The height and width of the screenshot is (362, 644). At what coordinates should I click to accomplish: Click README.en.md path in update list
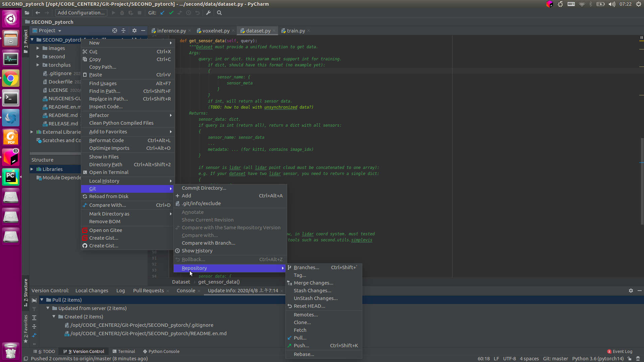[149, 334]
